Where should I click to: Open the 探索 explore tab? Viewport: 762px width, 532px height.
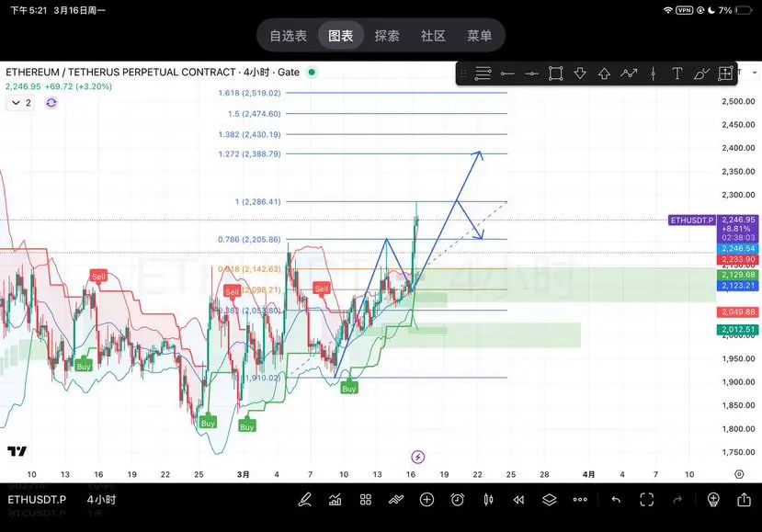[x=387, y=36]
